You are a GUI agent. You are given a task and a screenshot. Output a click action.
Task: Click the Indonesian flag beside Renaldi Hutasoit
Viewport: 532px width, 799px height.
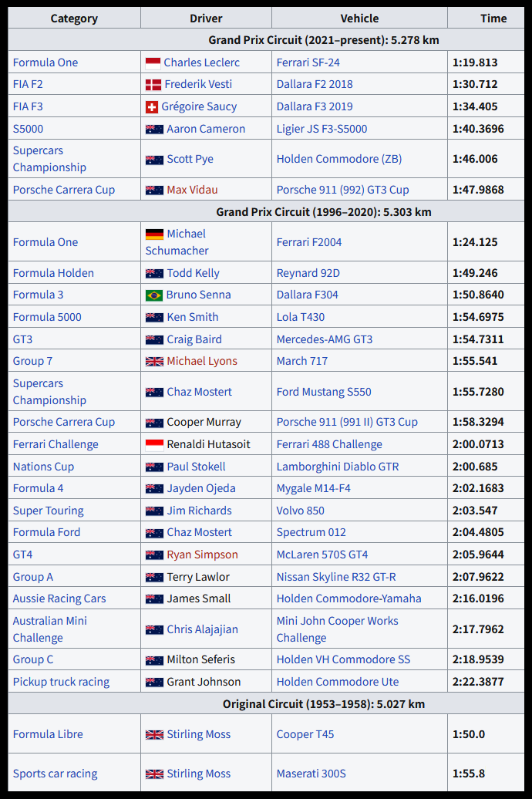154,445
